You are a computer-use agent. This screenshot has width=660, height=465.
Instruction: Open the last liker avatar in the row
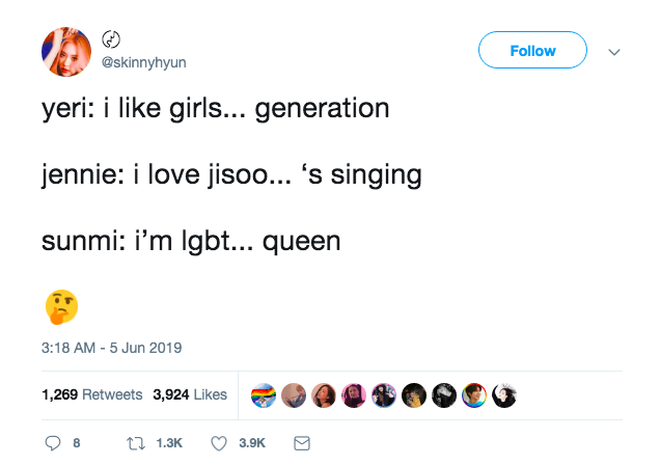click(504, 396)
